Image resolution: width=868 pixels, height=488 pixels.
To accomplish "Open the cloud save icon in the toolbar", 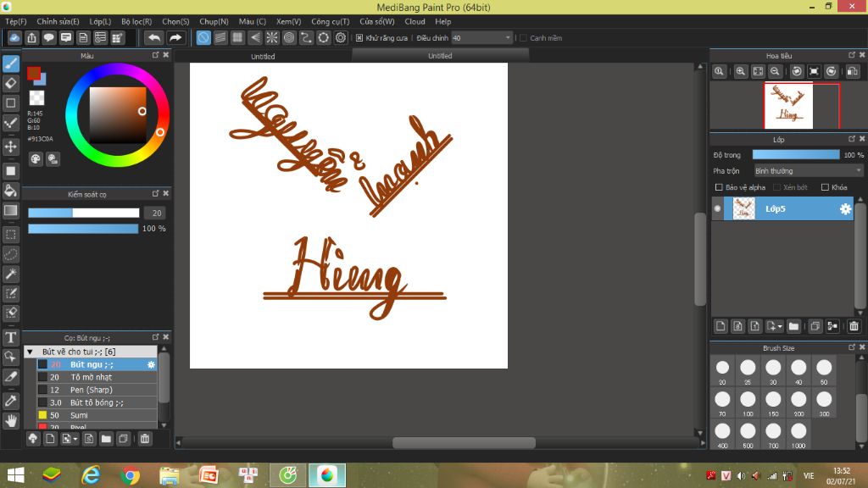I will [x=14, y=37].
